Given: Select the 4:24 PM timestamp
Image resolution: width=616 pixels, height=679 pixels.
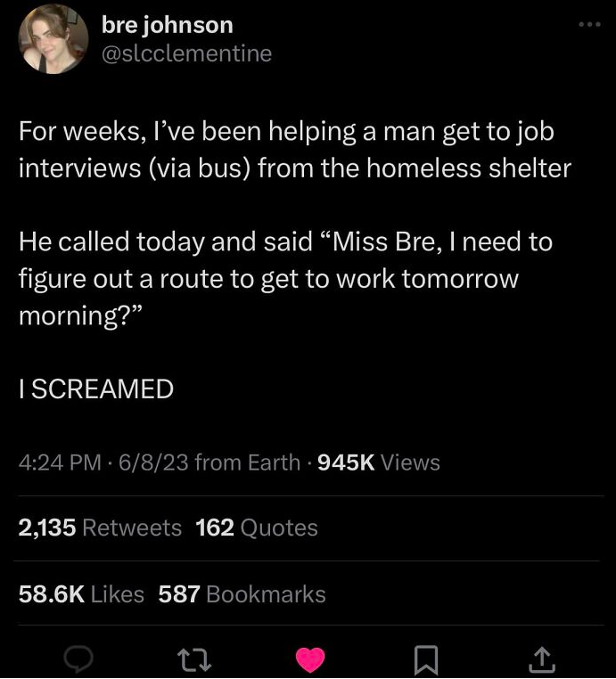Looking at the screenshot, I should pyautogui.click(x=60, y=462).
